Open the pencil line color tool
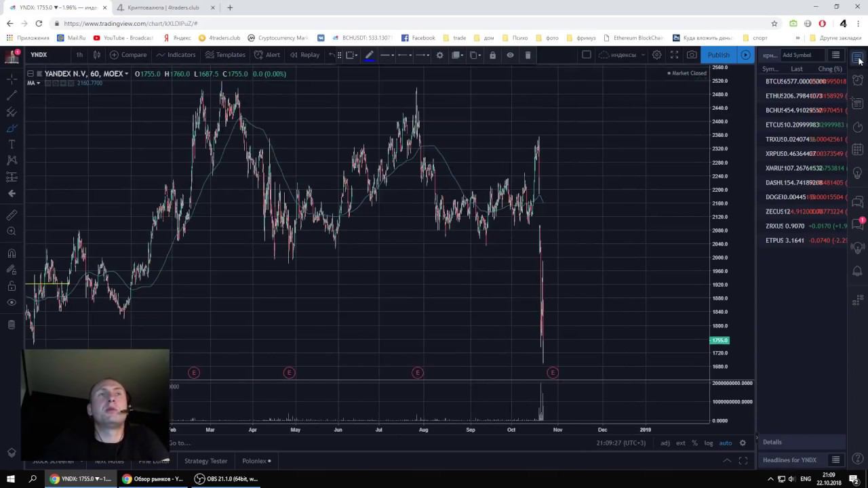Viewport: 868px width, 488px height. pyautogui.click(x=370, y=55)
